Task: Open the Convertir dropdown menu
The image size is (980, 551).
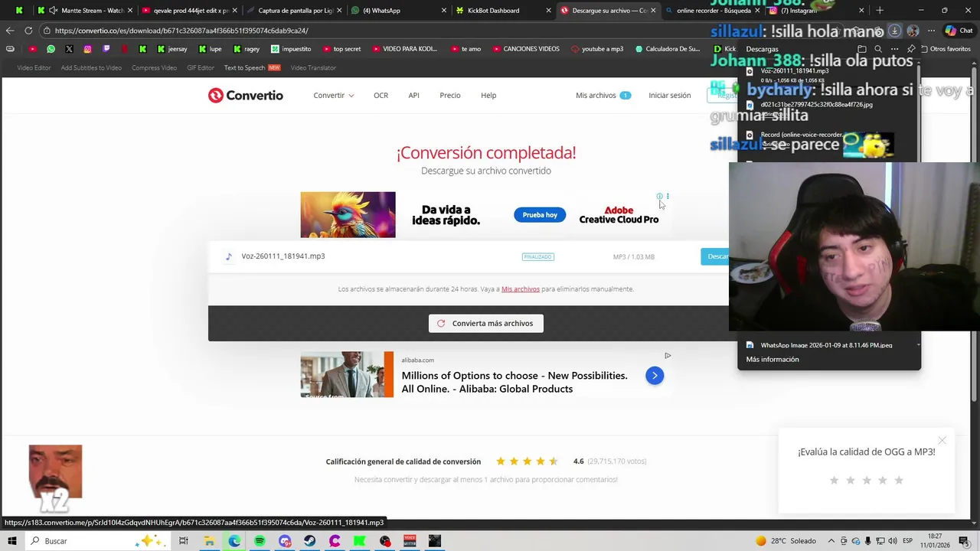Action: tap(333, 95)
